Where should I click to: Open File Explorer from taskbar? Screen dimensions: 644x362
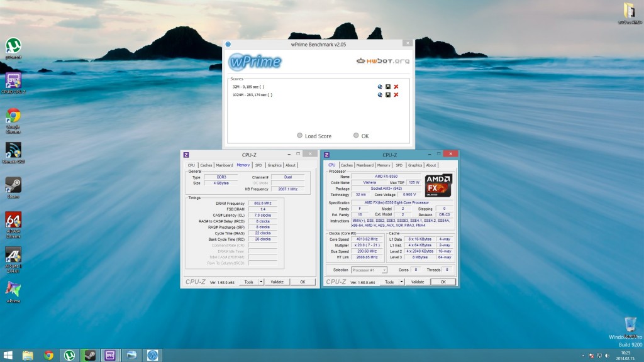[x=28, y=355]
